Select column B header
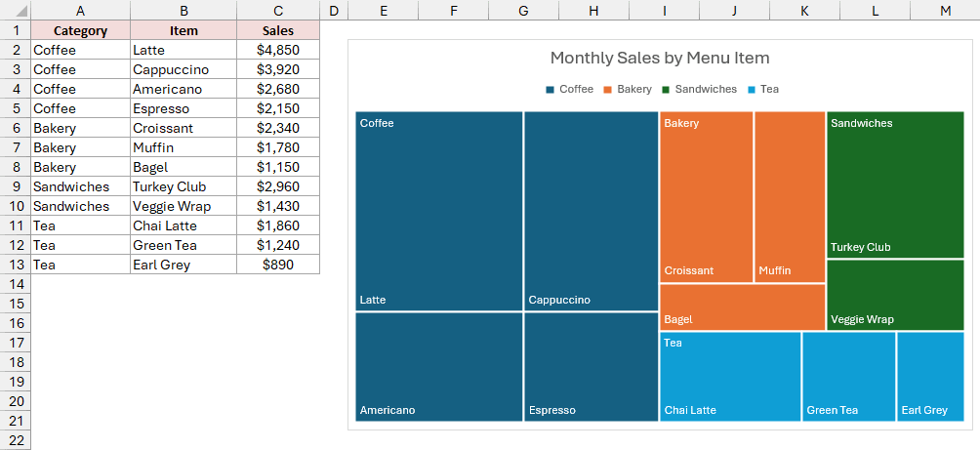 (184, 10)
